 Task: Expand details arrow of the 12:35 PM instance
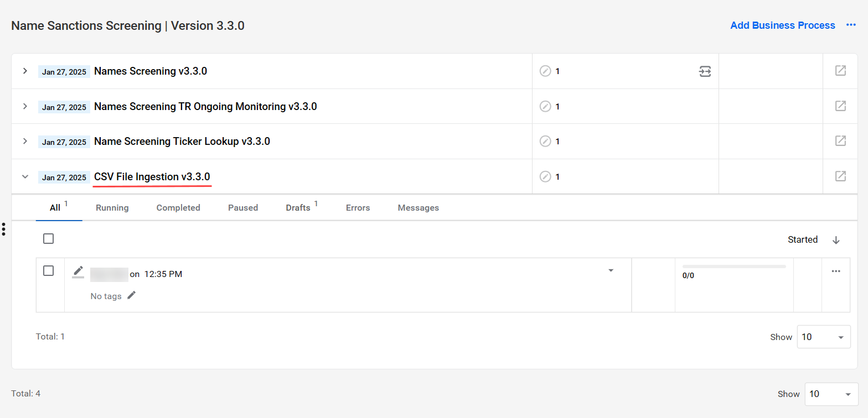coord(611,270)
